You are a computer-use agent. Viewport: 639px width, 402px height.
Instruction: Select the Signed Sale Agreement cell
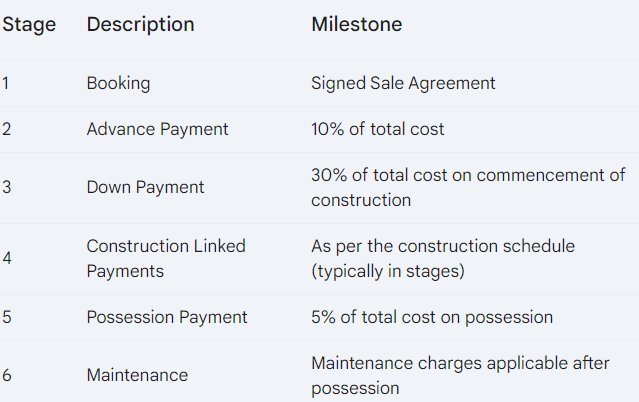403,84
